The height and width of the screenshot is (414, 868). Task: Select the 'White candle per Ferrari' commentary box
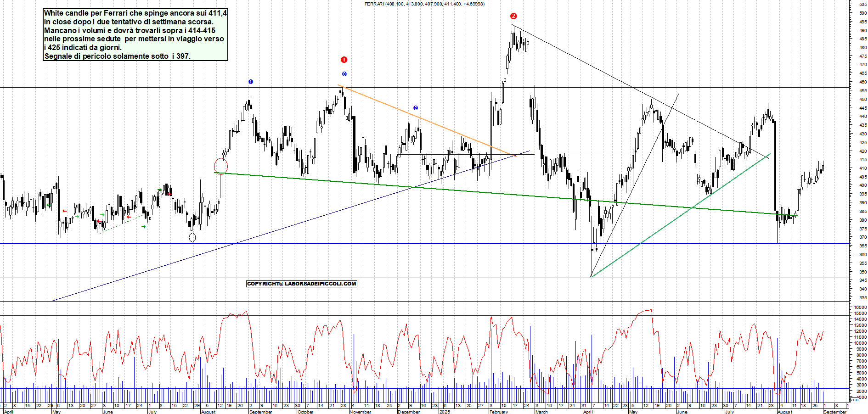(x=135, y=34)
